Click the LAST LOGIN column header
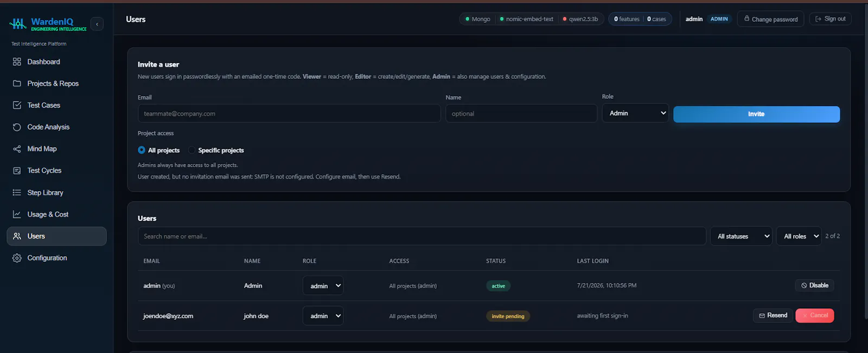 point(592,261)
